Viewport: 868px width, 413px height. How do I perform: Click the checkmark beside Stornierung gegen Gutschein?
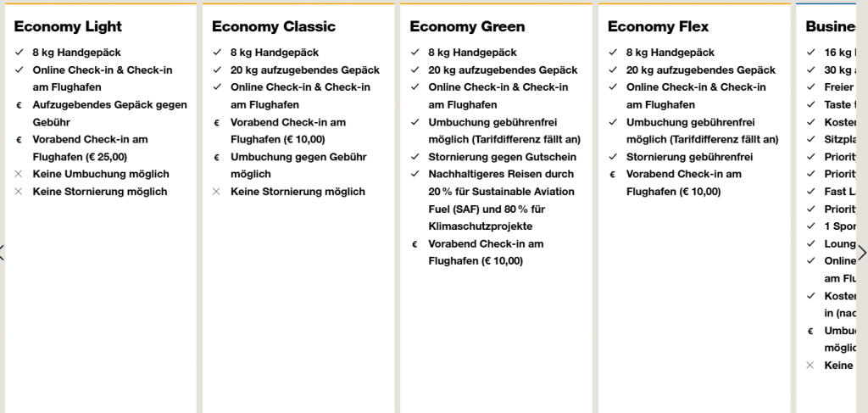click(x=415, y=157)
